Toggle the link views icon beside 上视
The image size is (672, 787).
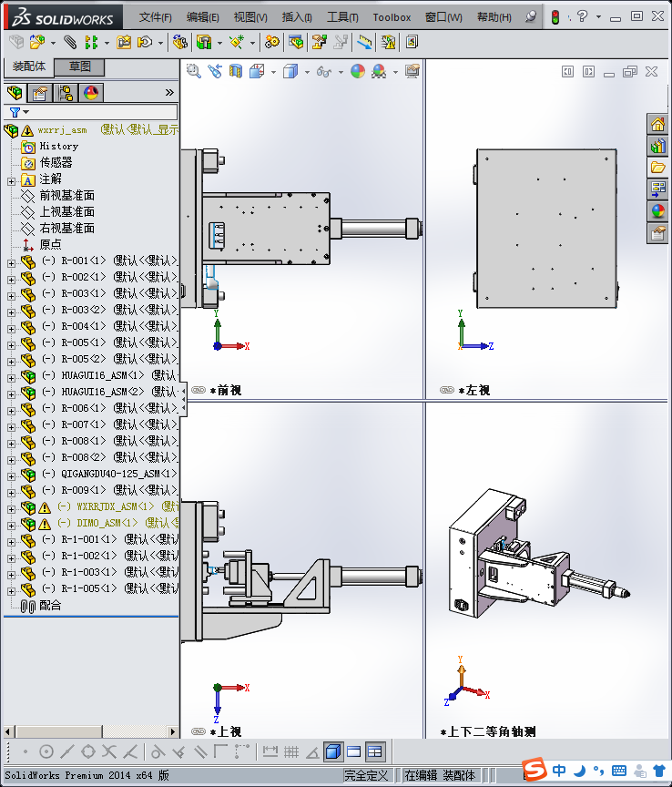point(199,731)
